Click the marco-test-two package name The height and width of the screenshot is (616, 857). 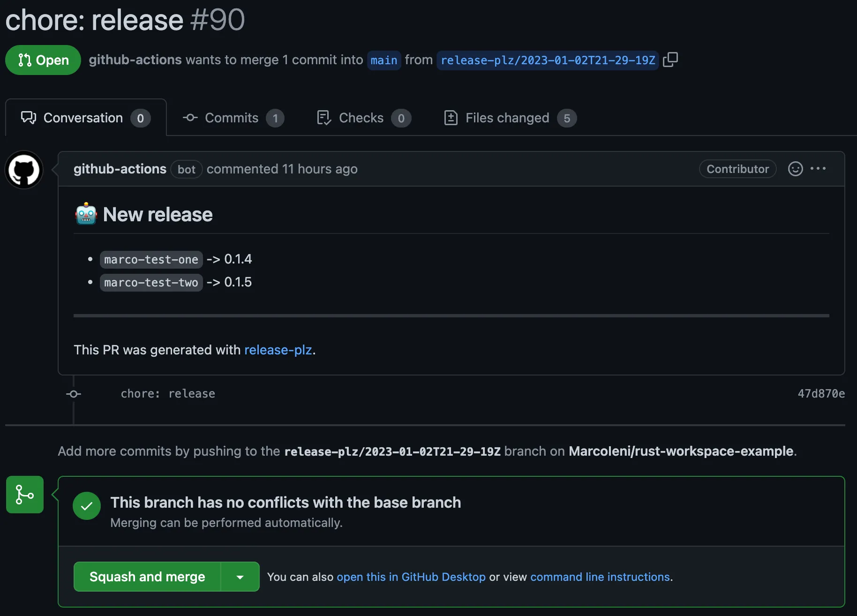(x=151, y=282)
